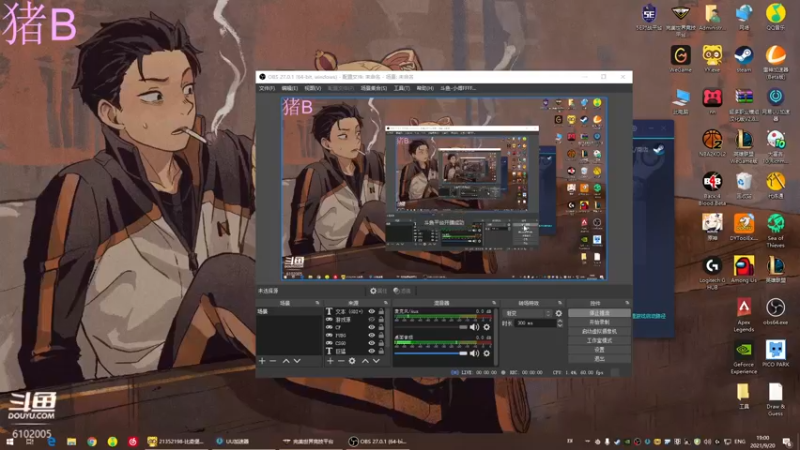Mute the desktop audio speaker icon
Screen dimensions: 800x450
tap(474, 353)
